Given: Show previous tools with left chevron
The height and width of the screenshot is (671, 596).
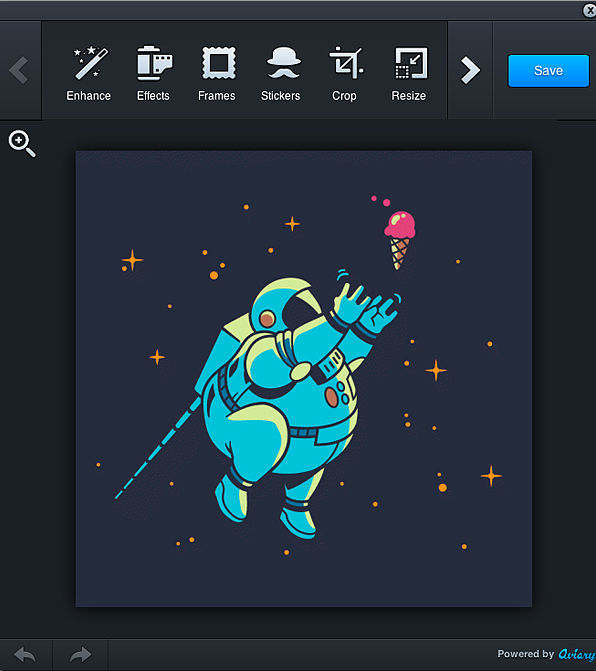Looking at the screenshot, I should tap(20, 70).
